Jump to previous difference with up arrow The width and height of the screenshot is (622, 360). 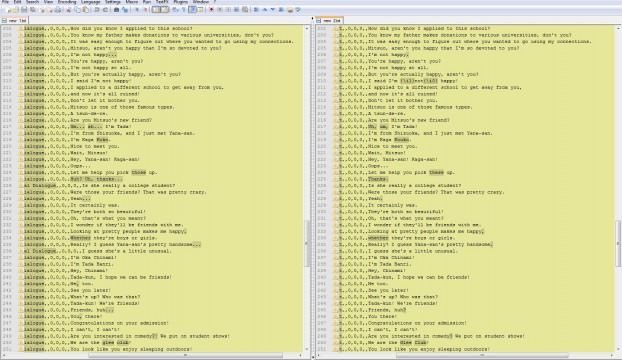pos(265,10)
